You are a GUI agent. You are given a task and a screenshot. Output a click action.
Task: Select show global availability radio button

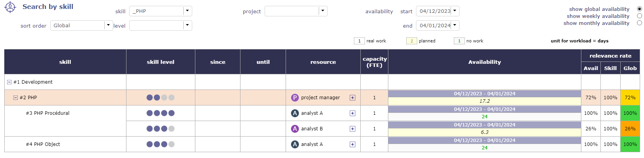[x=639, y=9]
